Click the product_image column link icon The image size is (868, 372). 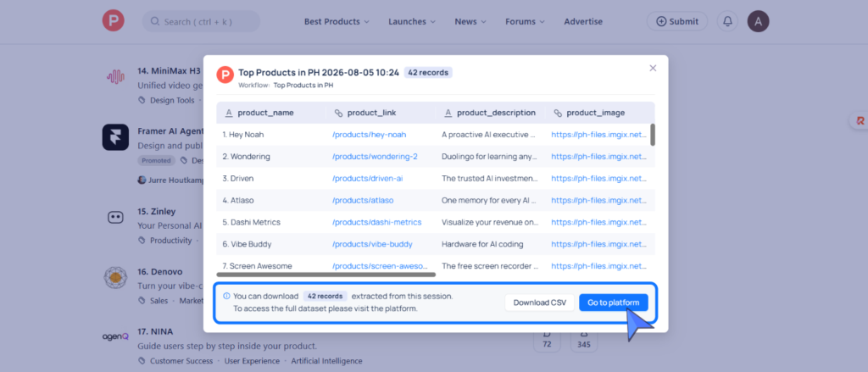(x=558, y=113)
